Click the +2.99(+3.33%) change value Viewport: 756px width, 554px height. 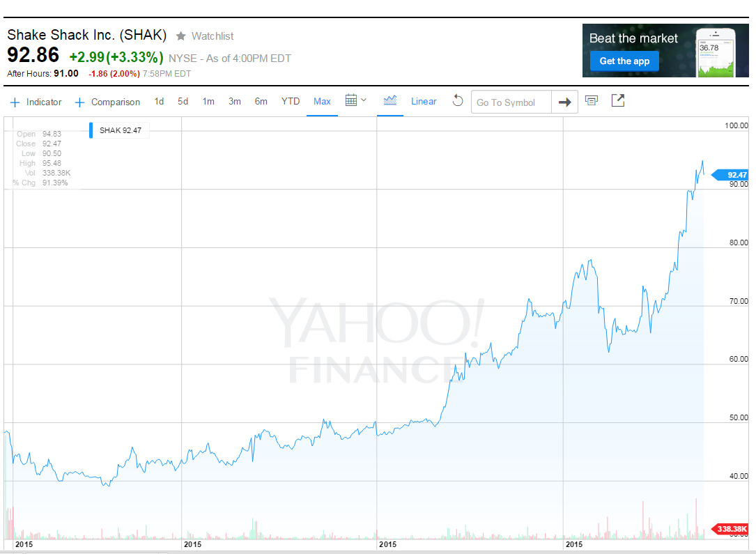click(116, 57)
